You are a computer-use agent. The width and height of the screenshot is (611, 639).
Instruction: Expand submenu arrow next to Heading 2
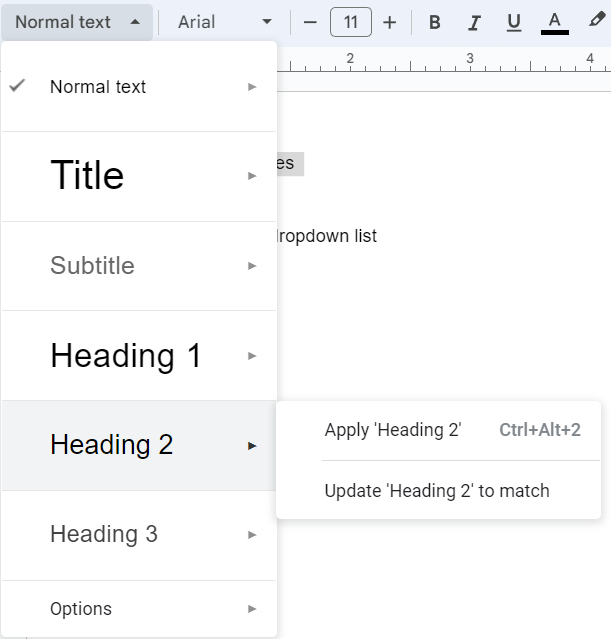click(x=252, y=446)
